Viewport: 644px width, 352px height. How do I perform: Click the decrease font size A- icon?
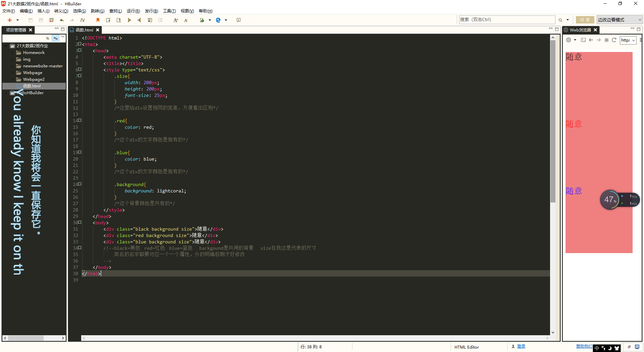click(x=186, y=20)
